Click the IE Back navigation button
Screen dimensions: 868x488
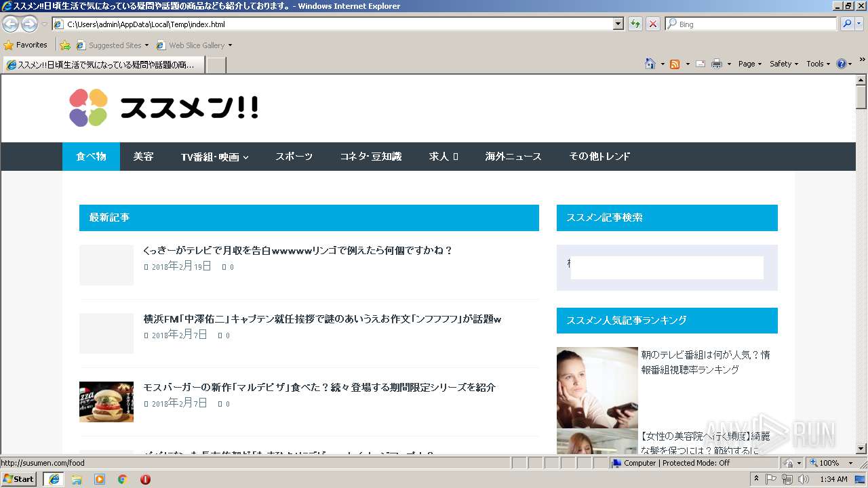coord(11,24)
